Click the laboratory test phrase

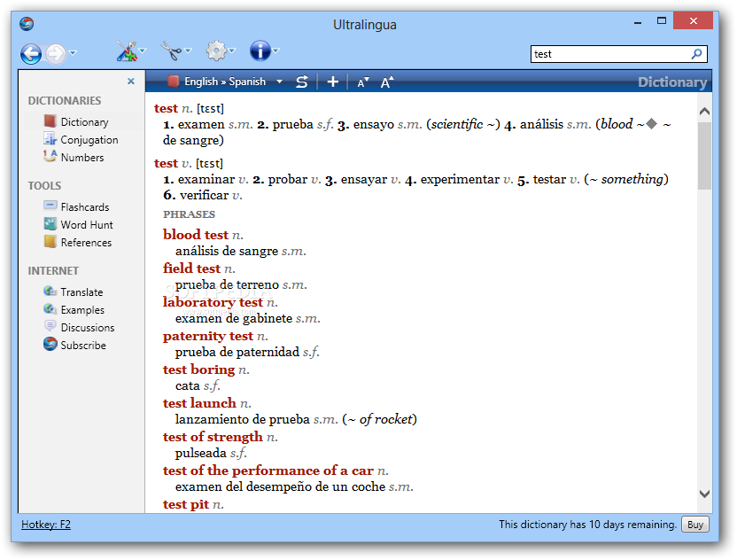pos(213,302)
